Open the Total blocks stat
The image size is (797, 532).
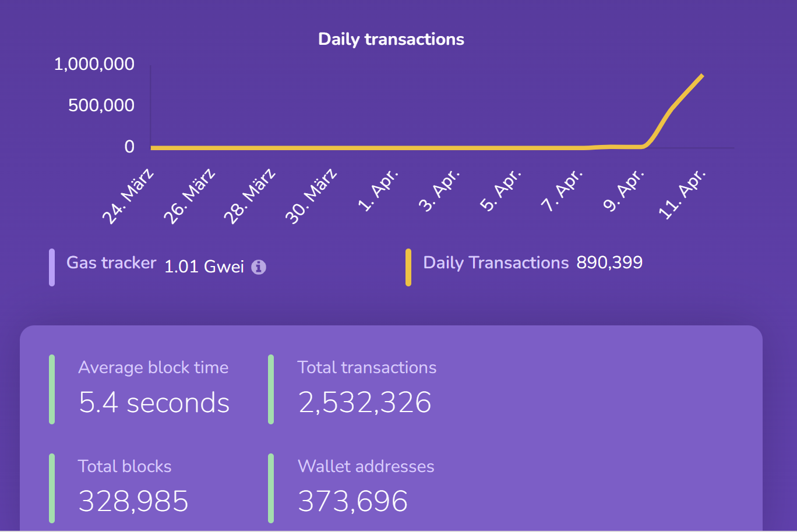[x=125, y=466]
